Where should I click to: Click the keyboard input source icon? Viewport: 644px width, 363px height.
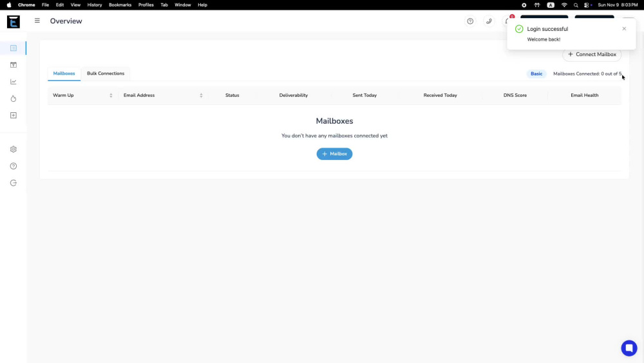[x=551, y=5]
